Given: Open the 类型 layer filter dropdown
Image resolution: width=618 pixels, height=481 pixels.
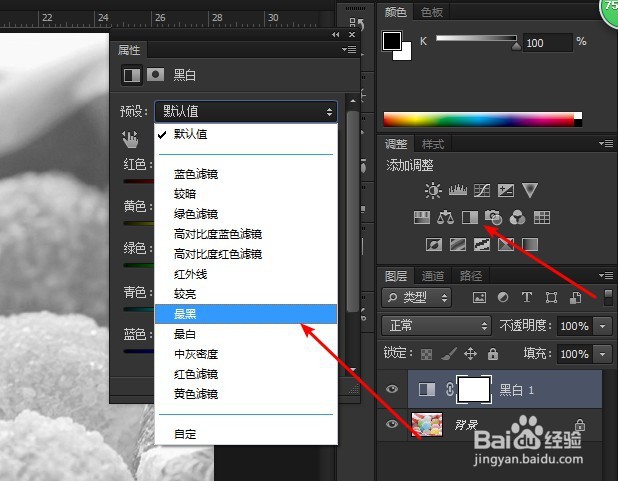Looking at the screenshot, I should [x=417, y=298].
